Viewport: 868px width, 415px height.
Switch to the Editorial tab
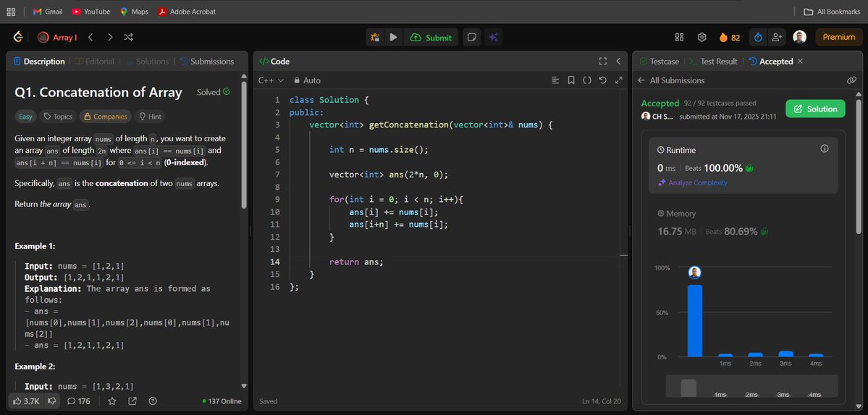pos(95,62)
